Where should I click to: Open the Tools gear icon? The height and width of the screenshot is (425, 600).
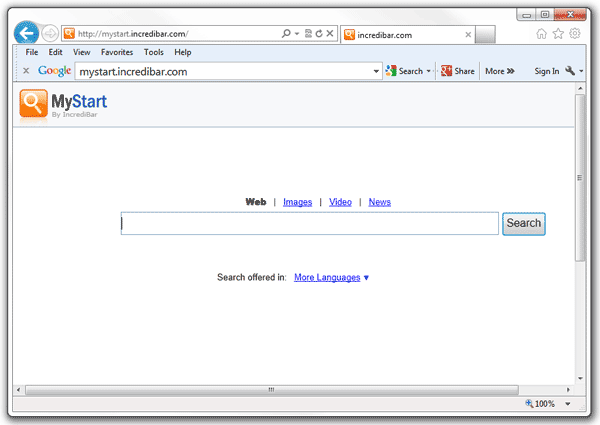(575, 34)
